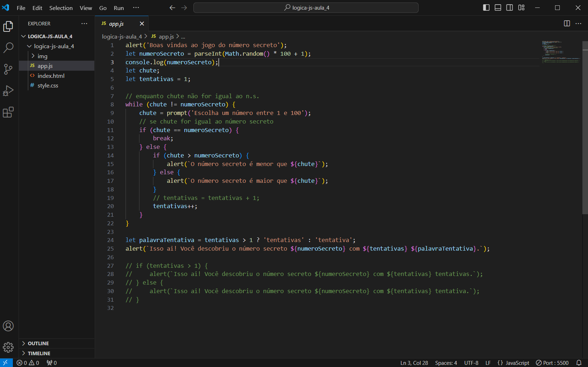The width and height of the screenshot is (588, 367).
Task: Click the ports forwarded status indicator
Action: tap(52, 363)
